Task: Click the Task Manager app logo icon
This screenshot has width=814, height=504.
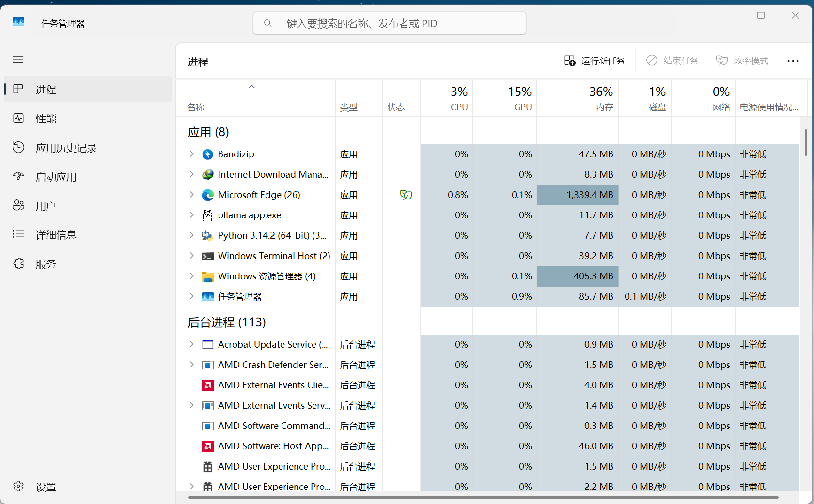Action: (x=18, y=23)
